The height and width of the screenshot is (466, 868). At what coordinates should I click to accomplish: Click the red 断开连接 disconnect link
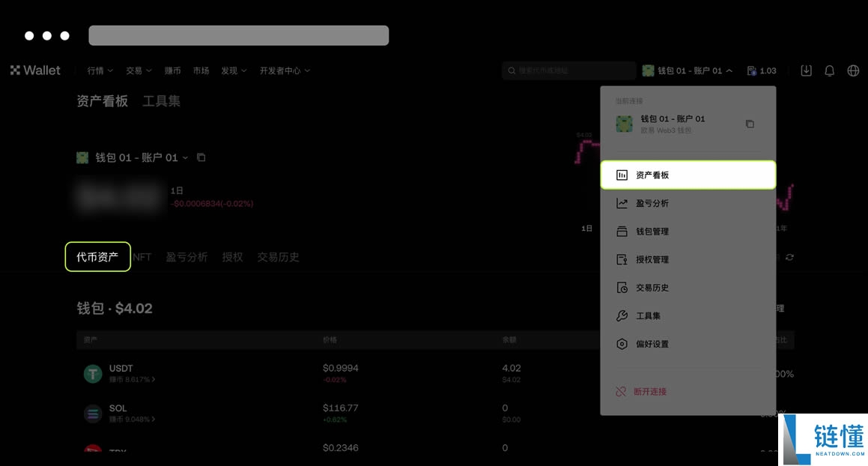tap(649, 390)
